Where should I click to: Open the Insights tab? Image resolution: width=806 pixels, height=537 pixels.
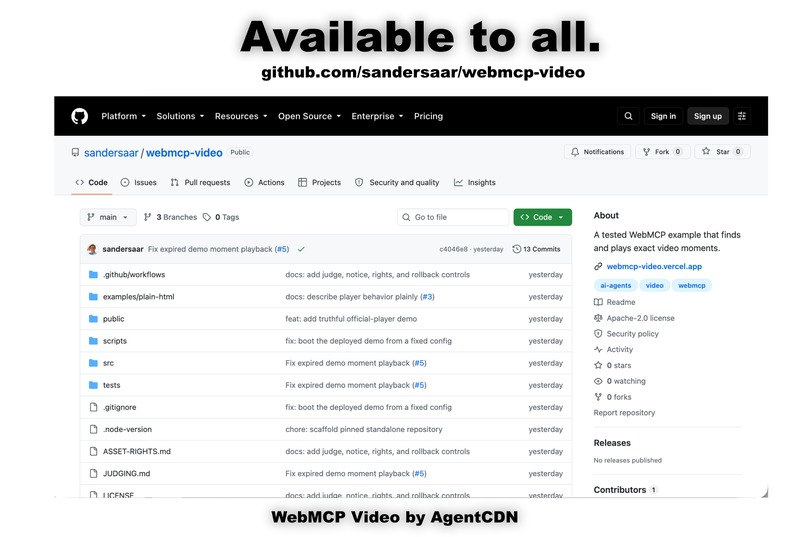[x=474, y=182]
